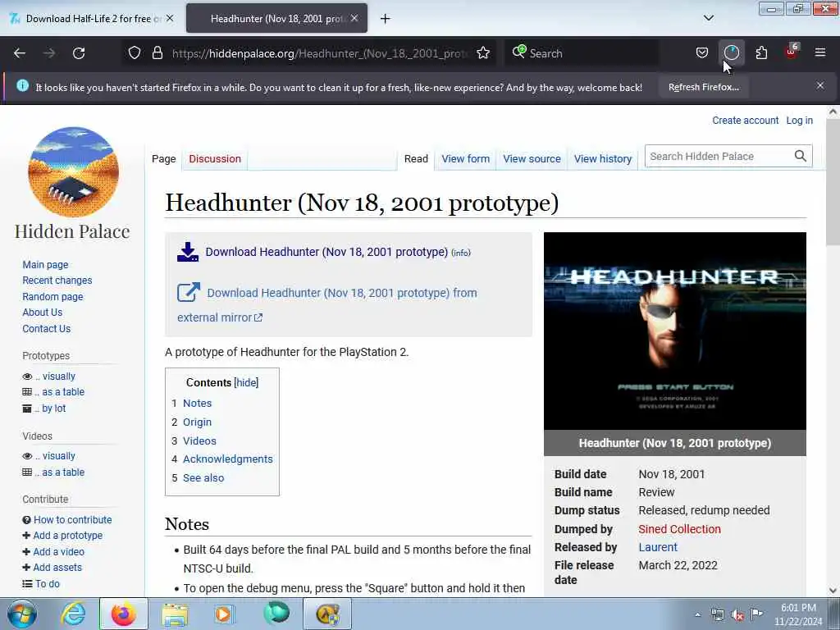List all tabs with the chevron
The image size is (840, 630).
pos(709,18)
